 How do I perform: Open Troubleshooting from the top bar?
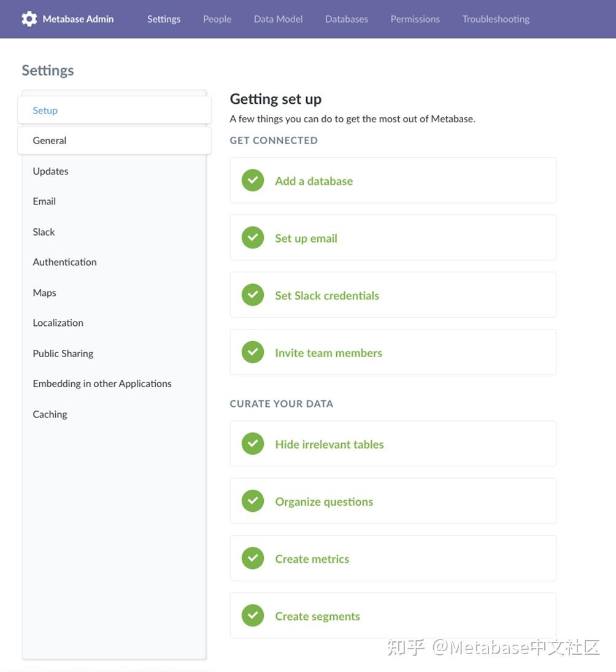pyautogui.click(x=496, y=19)
